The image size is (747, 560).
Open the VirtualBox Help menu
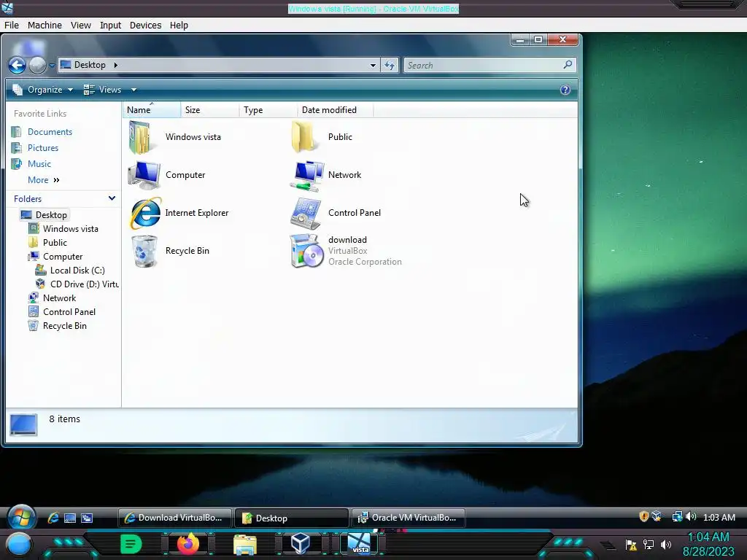coord(179,26)
